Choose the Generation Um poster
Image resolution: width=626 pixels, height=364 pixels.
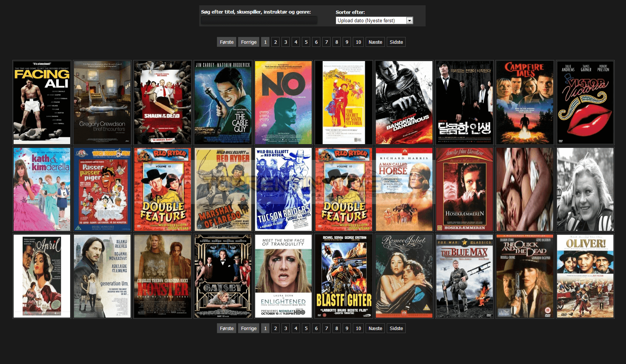(102, 276)
